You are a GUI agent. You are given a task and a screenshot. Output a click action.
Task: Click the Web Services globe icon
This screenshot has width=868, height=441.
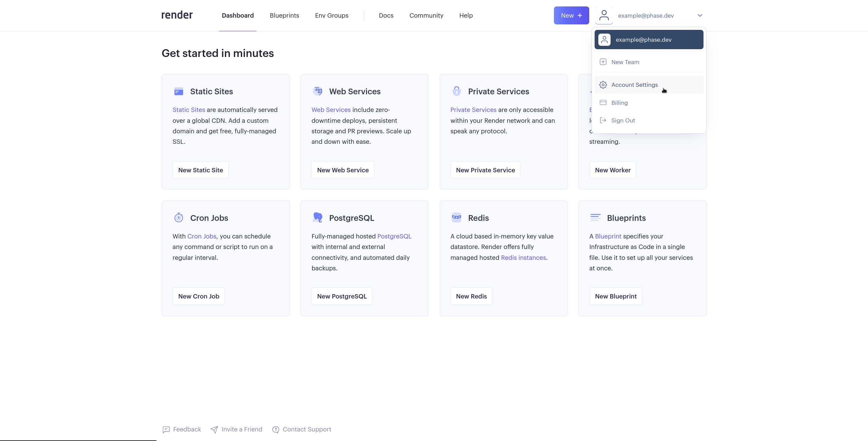317,91
